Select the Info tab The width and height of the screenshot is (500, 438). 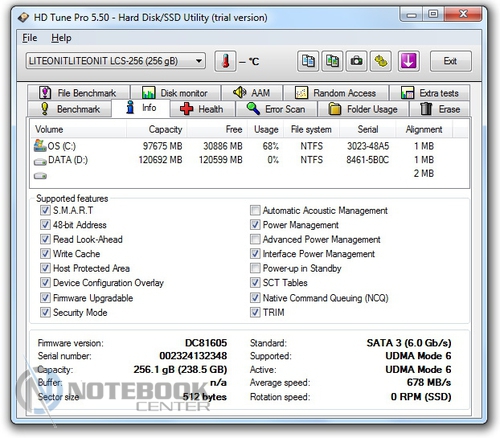141,108
